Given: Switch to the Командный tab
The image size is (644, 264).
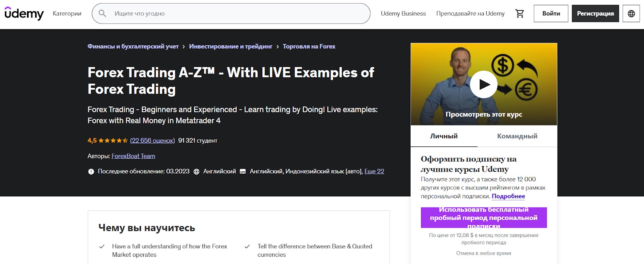Looking at the screenshot, I should 517,136.
